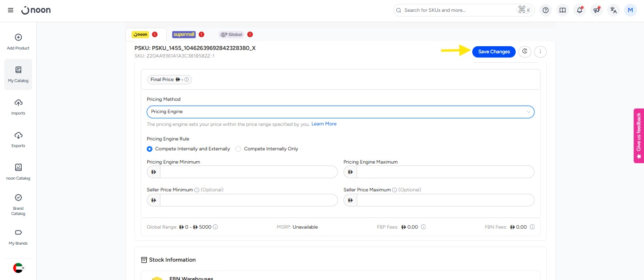Select Compete Internally Only option

click(x=238, y=149)
